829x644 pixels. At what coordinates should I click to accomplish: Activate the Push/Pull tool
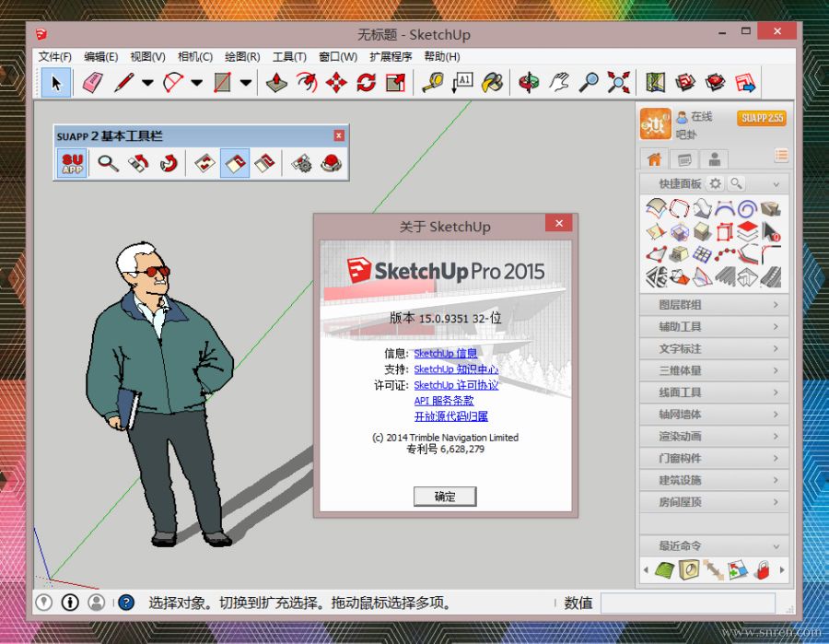click(276, 83)
